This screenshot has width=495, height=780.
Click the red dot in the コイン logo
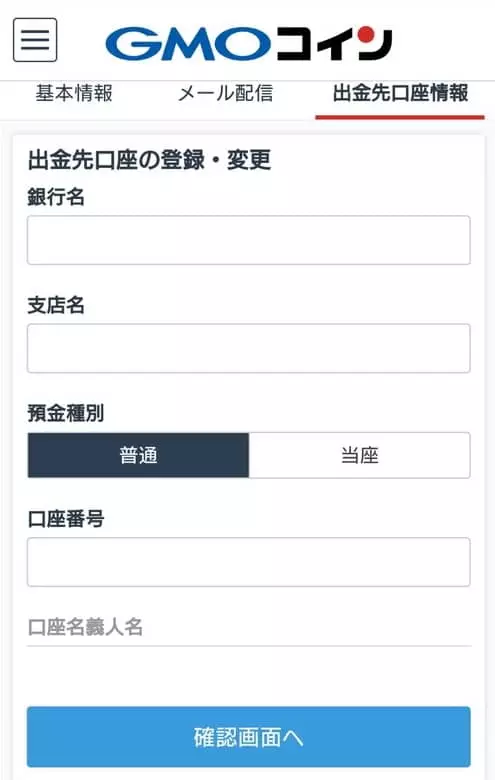pyautogui.click(x=367, y=34)
